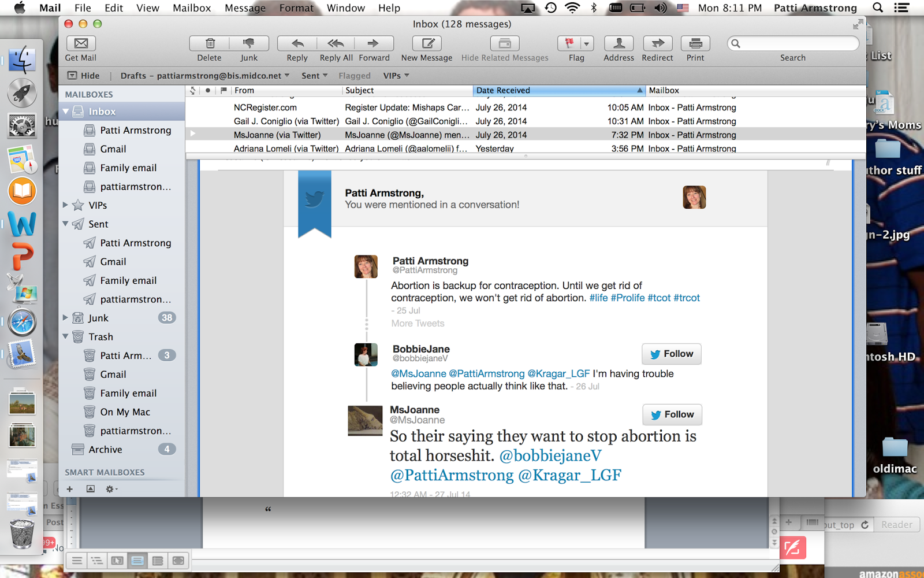Open the Format menu
924x578 pixels.
pos(296,8)
